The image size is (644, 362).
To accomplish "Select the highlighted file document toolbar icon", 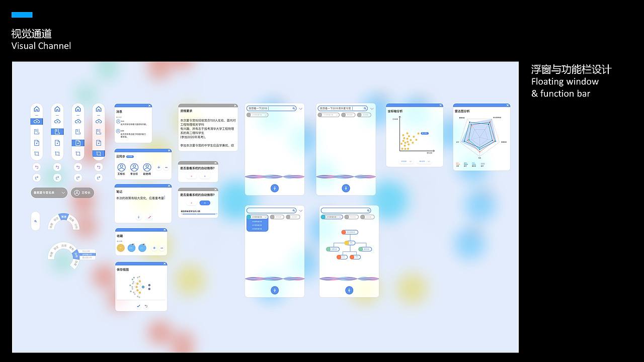I will tap(78, 143).
